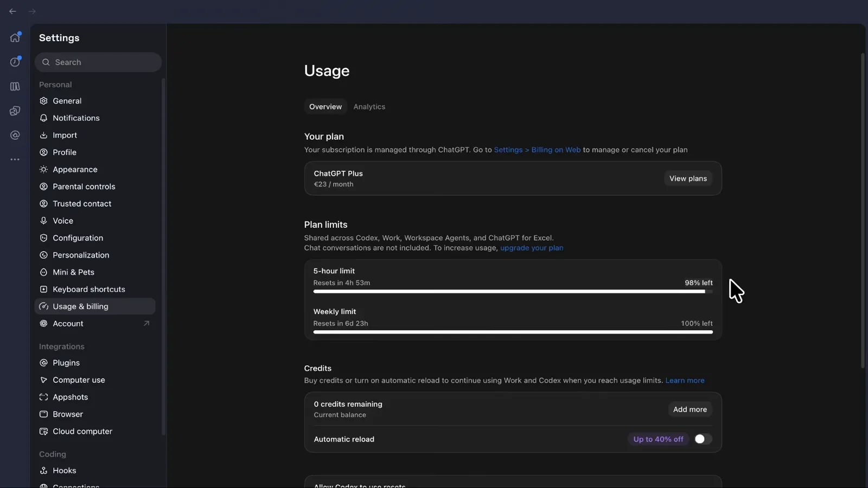The height and width of the screenshot is (488, 868).
Task: Click the download icon beside Import
Action: tap(44, 135)
